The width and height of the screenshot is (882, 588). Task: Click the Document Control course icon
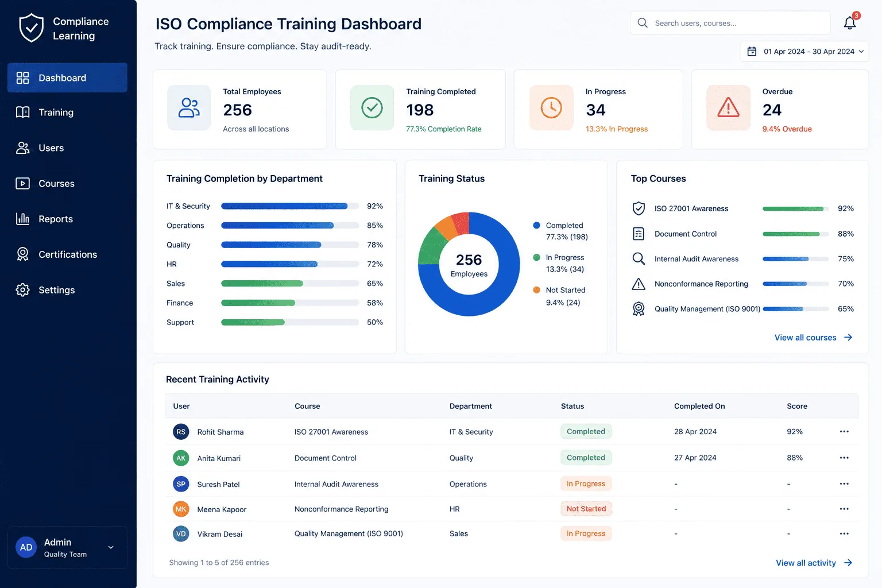[x=639, y=234]
